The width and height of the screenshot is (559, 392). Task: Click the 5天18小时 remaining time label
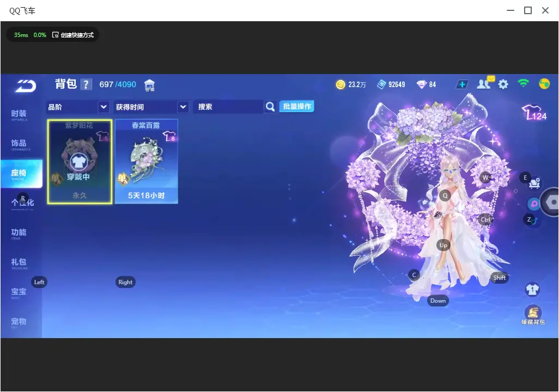[146, 195]
